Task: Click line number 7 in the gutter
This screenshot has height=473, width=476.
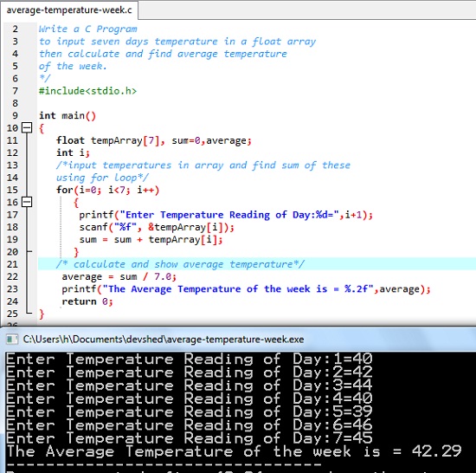Action: (16, 91)
